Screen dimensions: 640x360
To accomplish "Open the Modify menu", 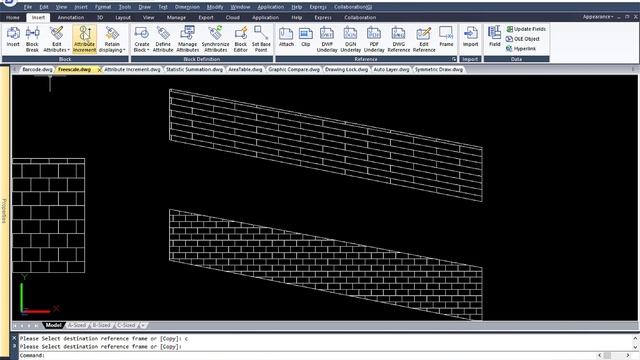I will [x=215, y=7].
